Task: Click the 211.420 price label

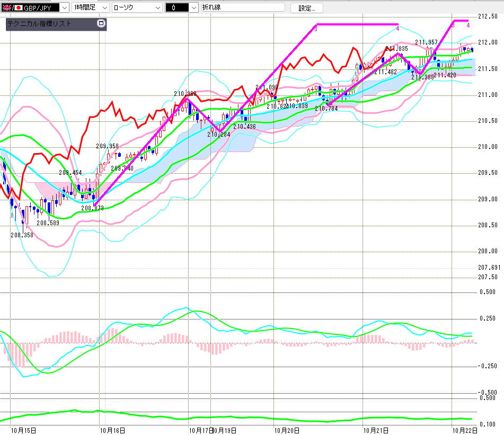Action: coord(445,75)
